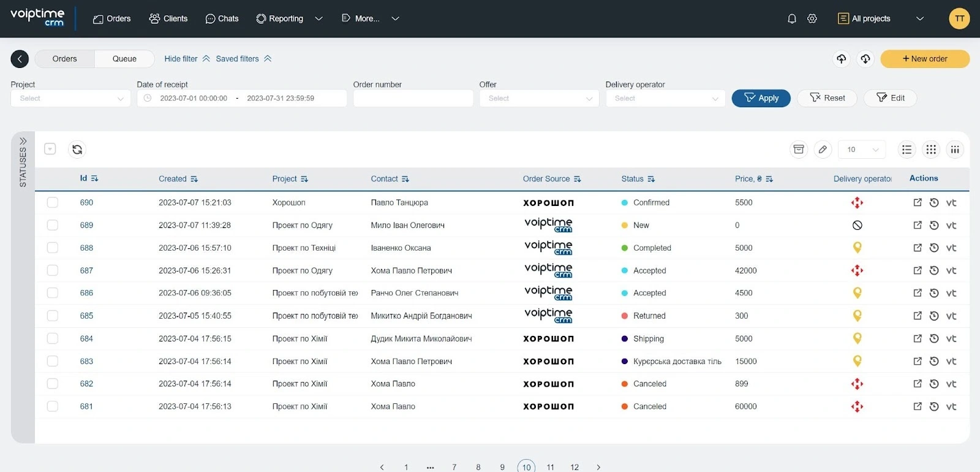
Task: Open the All projects selector
Action: 881,19
